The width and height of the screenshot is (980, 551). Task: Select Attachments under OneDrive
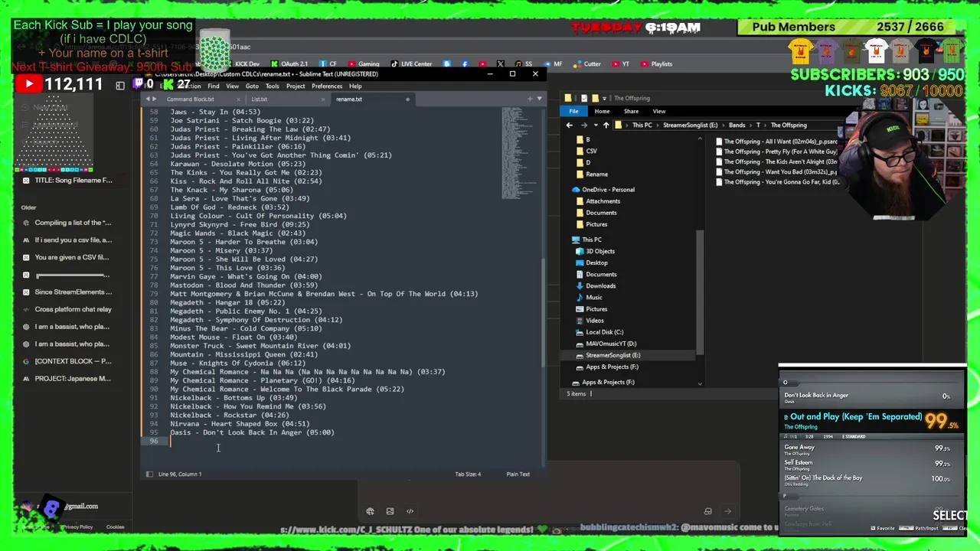coord(603,201)
